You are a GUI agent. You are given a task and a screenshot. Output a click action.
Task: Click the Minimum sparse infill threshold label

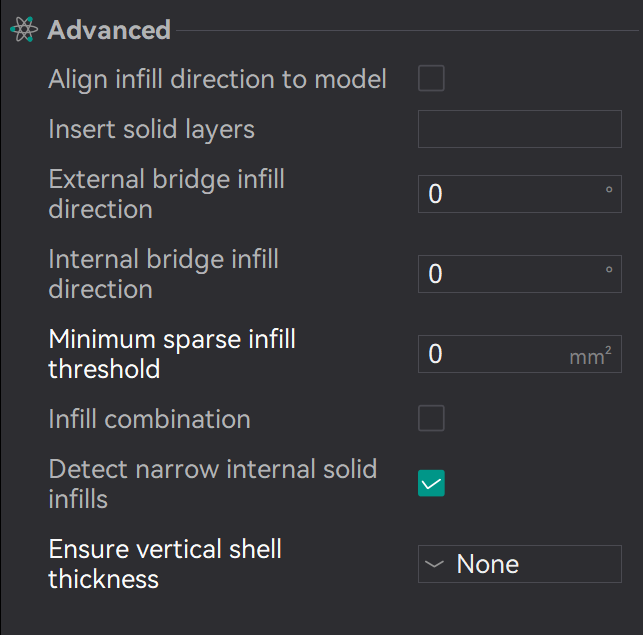click(x=171, y=354)
